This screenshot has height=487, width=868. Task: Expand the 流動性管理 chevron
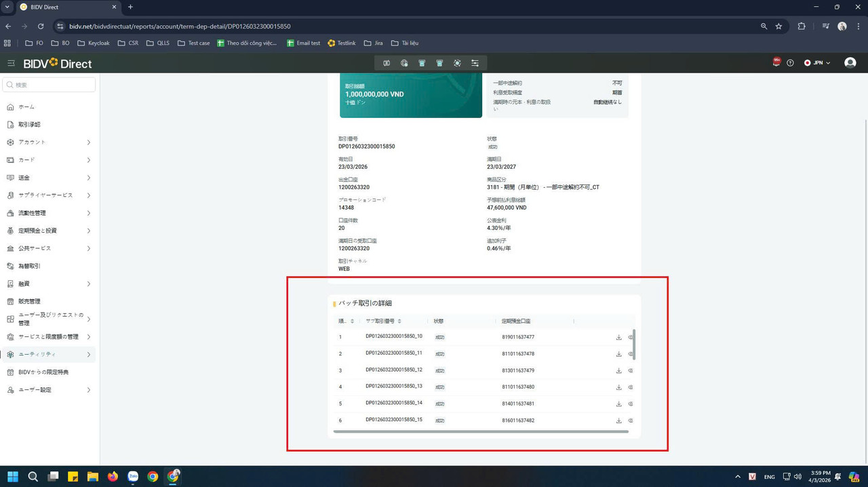[x=89, y=213]
